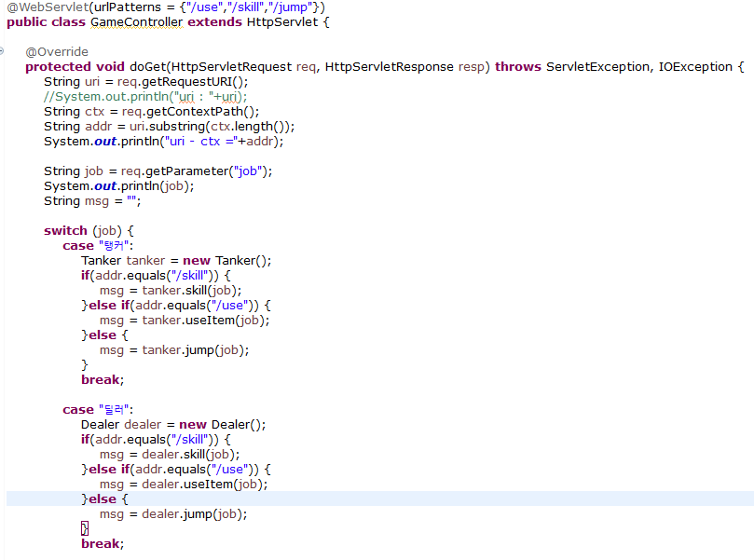
Task: Click the HttpServletRequest parameter type
Action: [231, 67]
